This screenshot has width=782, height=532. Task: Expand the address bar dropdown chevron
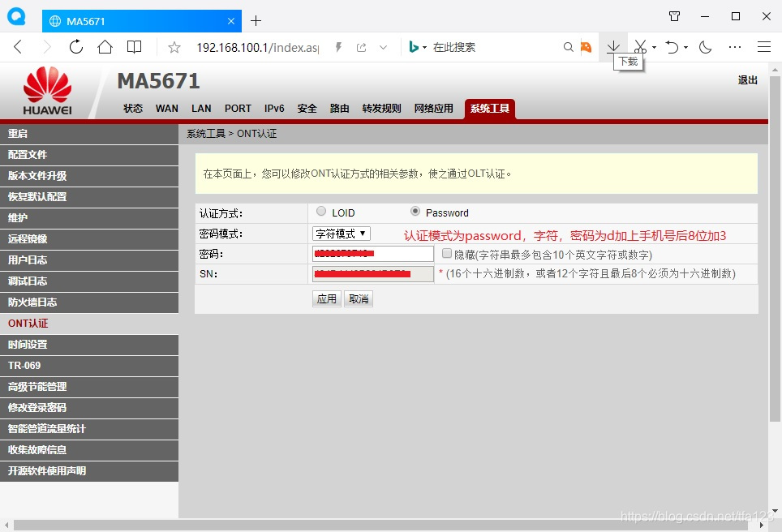coord(383,47)
